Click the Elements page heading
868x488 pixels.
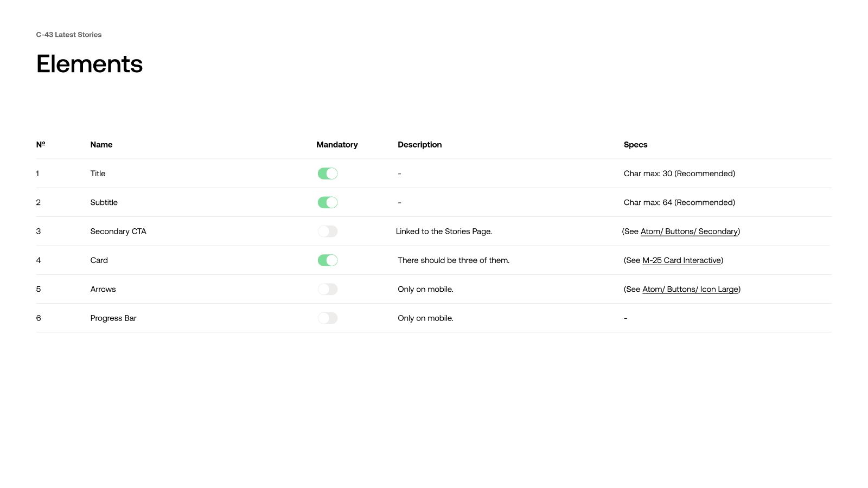90,64
